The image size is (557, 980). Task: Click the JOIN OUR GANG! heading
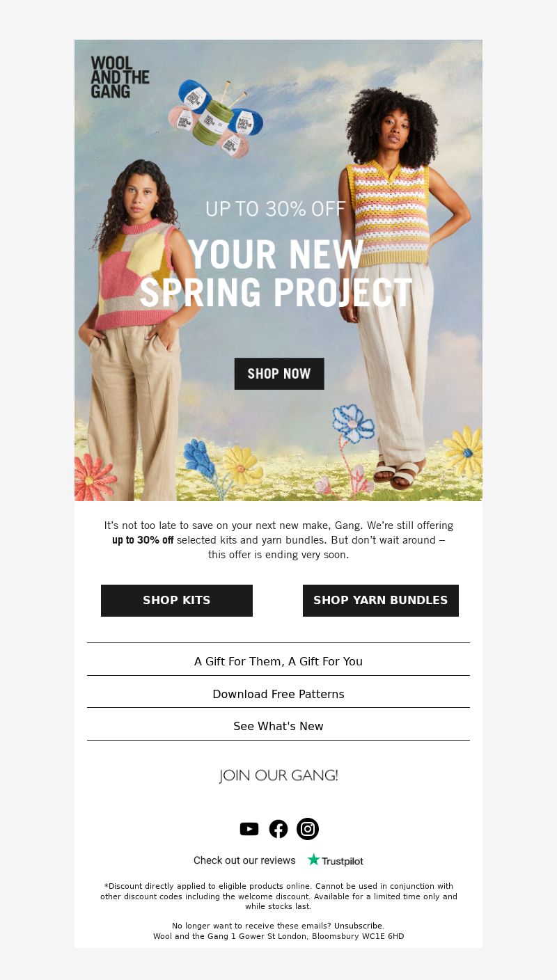tap(278, 775)
